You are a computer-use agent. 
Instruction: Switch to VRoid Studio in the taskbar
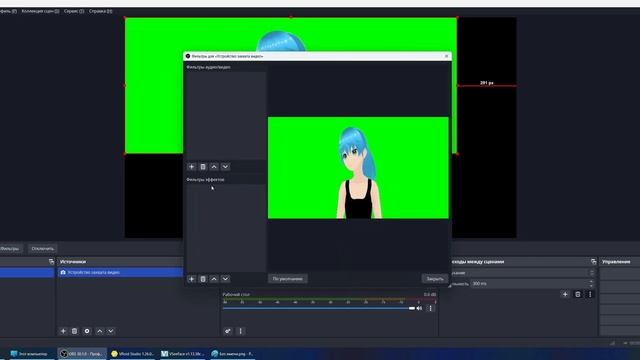[133, 354]
